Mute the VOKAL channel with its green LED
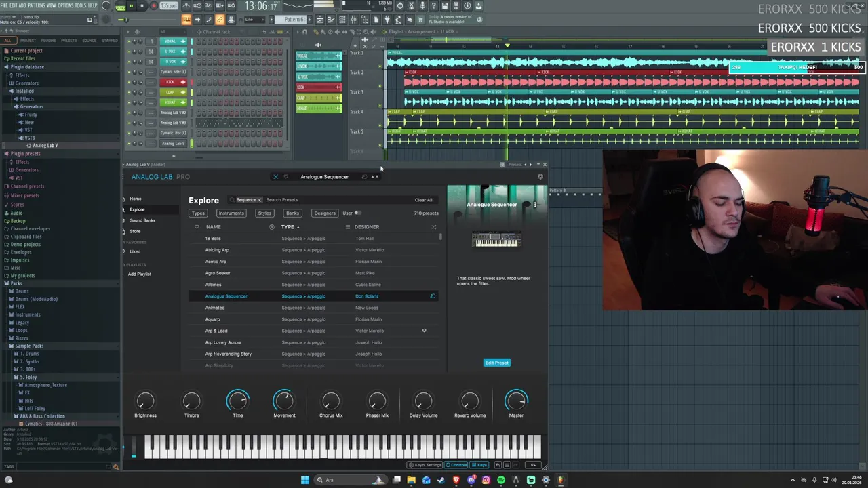Viewport: 868px width, 488px height. click(x=129, y=41)
